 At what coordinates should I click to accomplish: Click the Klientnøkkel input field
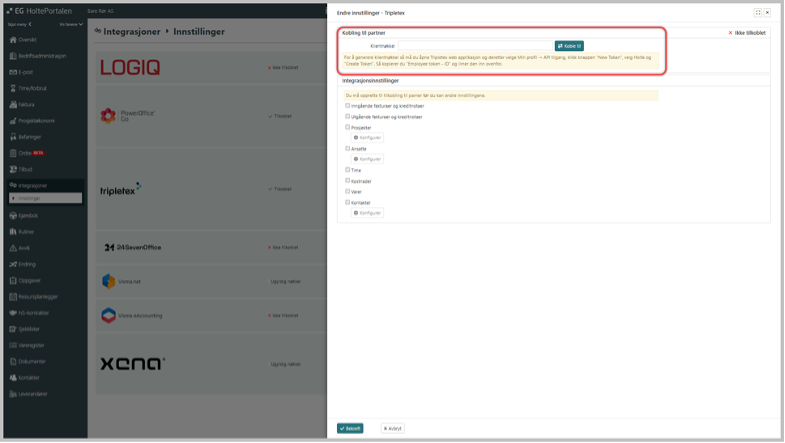pos(474,46)
